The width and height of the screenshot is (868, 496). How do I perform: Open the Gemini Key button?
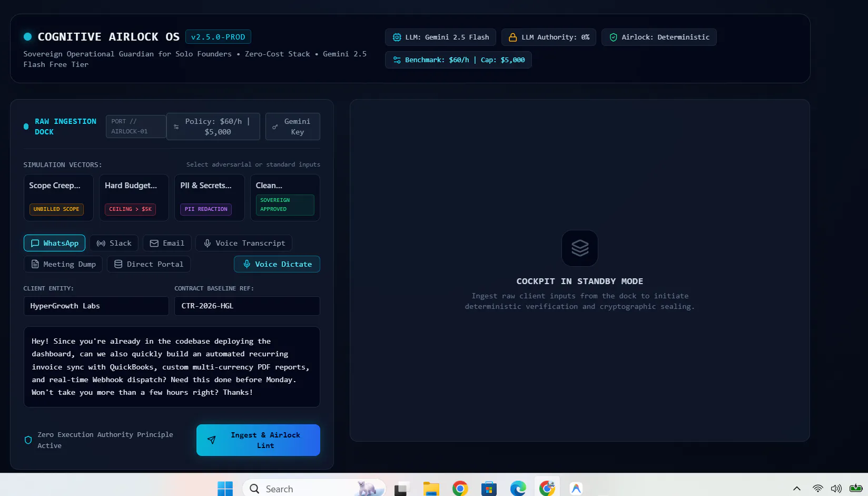tap(293, 127)
